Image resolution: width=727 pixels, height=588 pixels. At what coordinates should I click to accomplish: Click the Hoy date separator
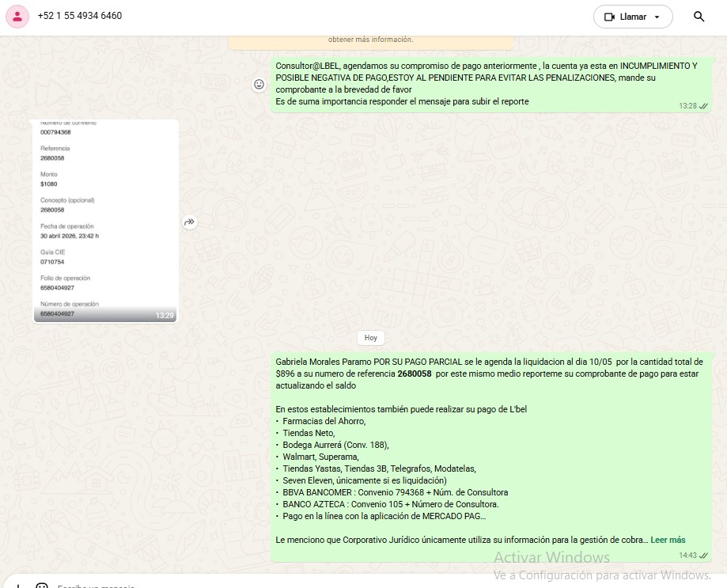370,338
